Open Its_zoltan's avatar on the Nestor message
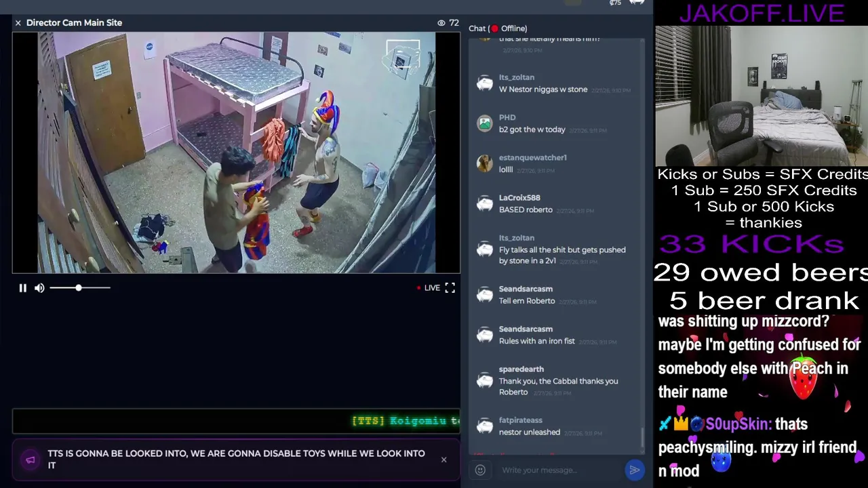 click(484, 83)
